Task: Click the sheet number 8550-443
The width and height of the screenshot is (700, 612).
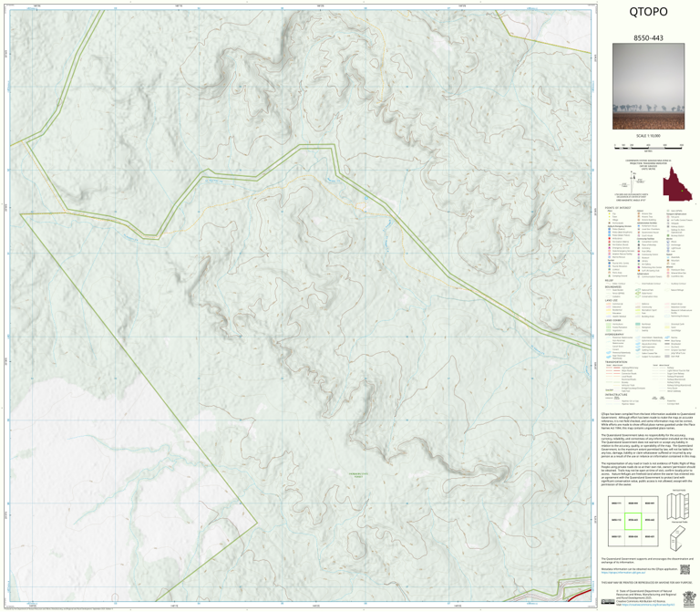Action: click(x=648, y=38)
